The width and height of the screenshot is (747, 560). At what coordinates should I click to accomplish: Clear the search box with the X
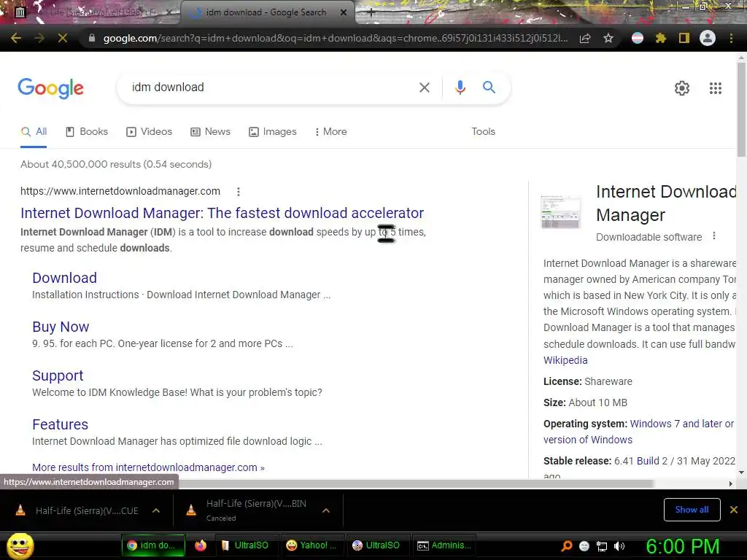tap(424, 87)
